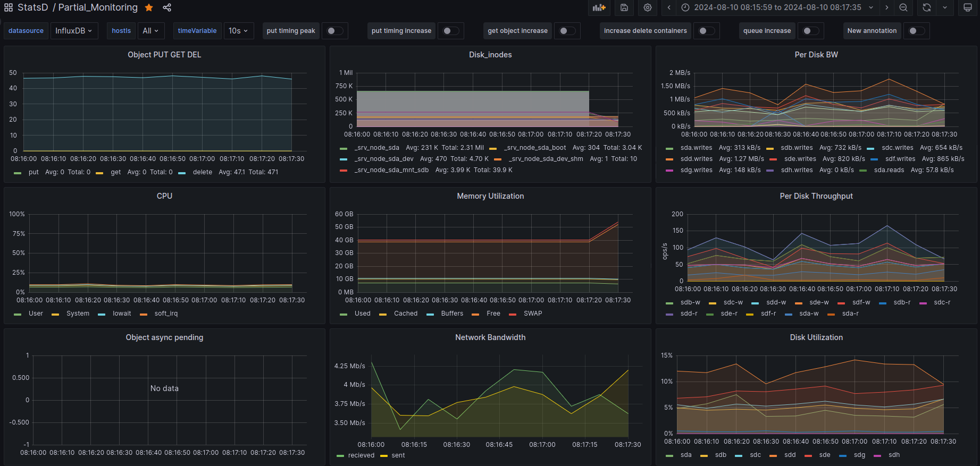
Task: Shift time range backward with left arrow
Action: coord(669,7)
